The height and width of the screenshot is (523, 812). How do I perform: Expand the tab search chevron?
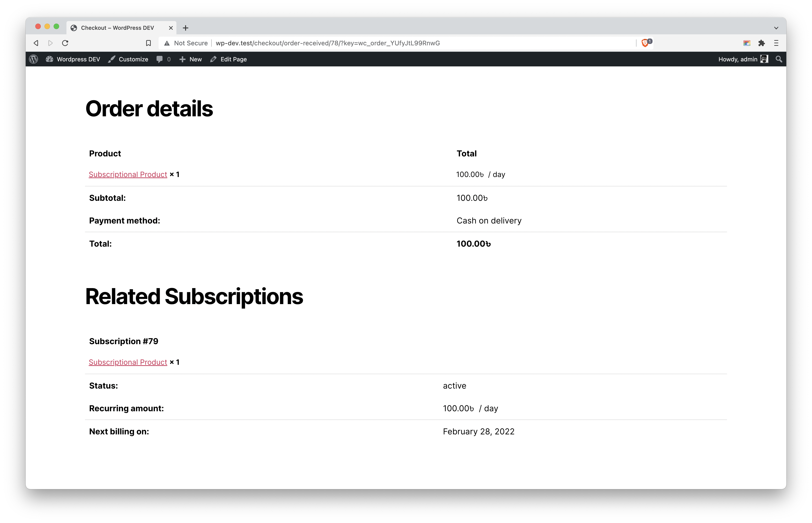pyautogui.click(x=776, y=28)
